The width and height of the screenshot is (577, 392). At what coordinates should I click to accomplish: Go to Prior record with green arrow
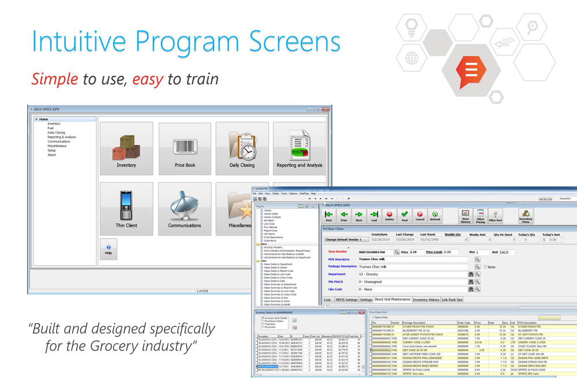344,216
